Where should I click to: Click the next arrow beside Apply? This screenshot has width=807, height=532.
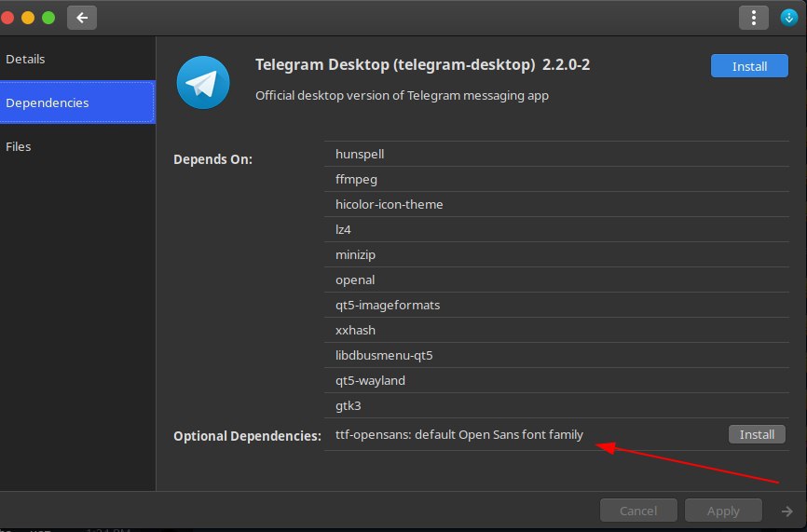point(786,511)
